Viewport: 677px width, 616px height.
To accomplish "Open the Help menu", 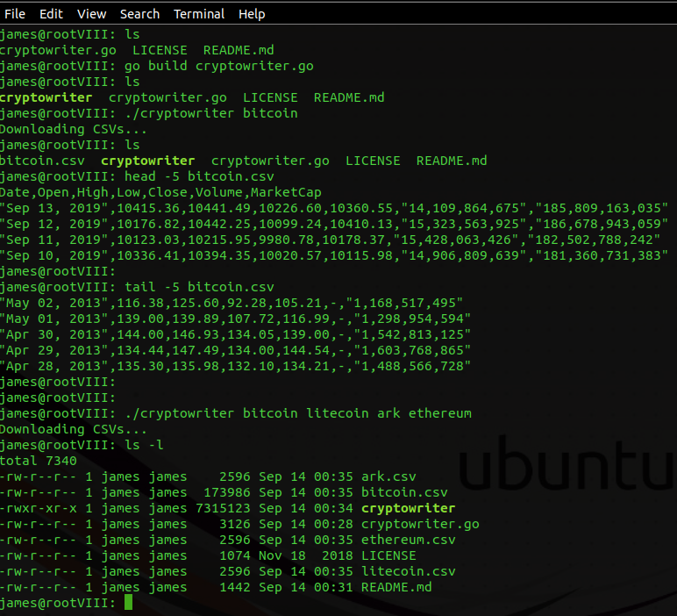I will 252,14.
